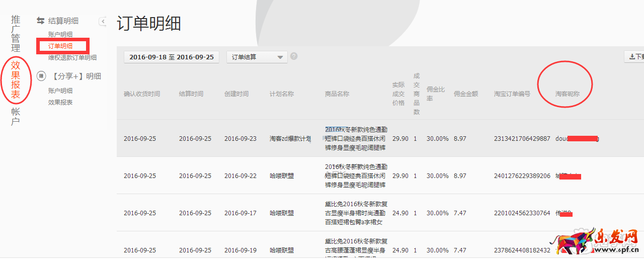Open 账户明细 under 【分享+】明细
Screen dimensions: 644x260
[x=60, y=91]
